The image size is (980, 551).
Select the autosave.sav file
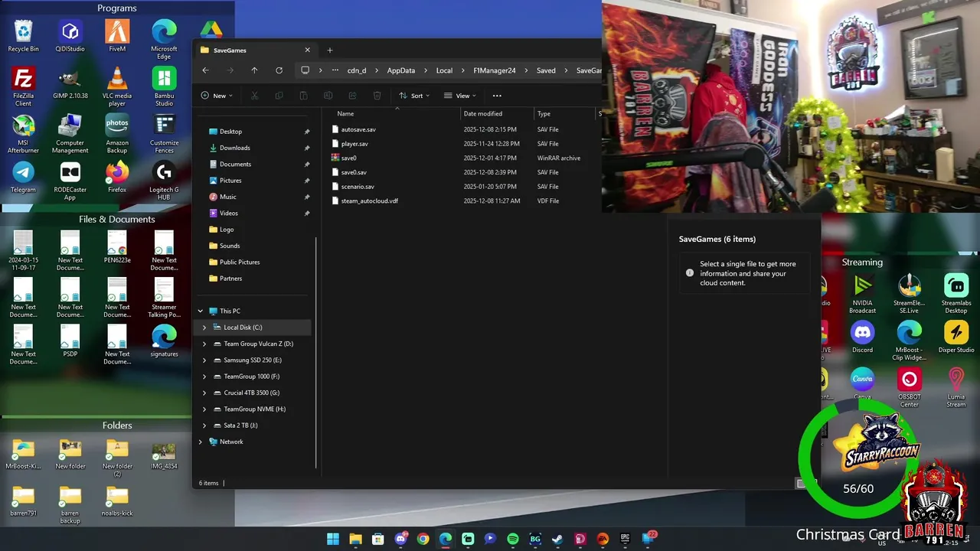[x=358, y=129]
